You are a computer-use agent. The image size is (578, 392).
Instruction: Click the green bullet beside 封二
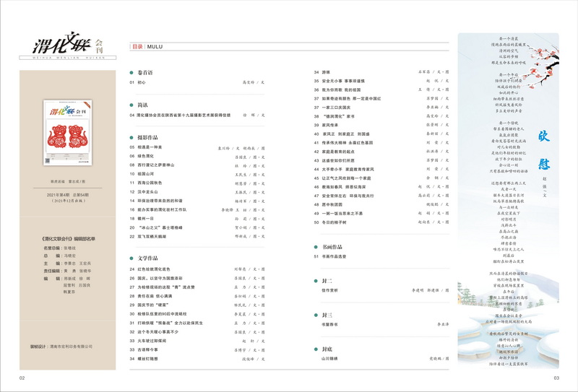point(316,281)
